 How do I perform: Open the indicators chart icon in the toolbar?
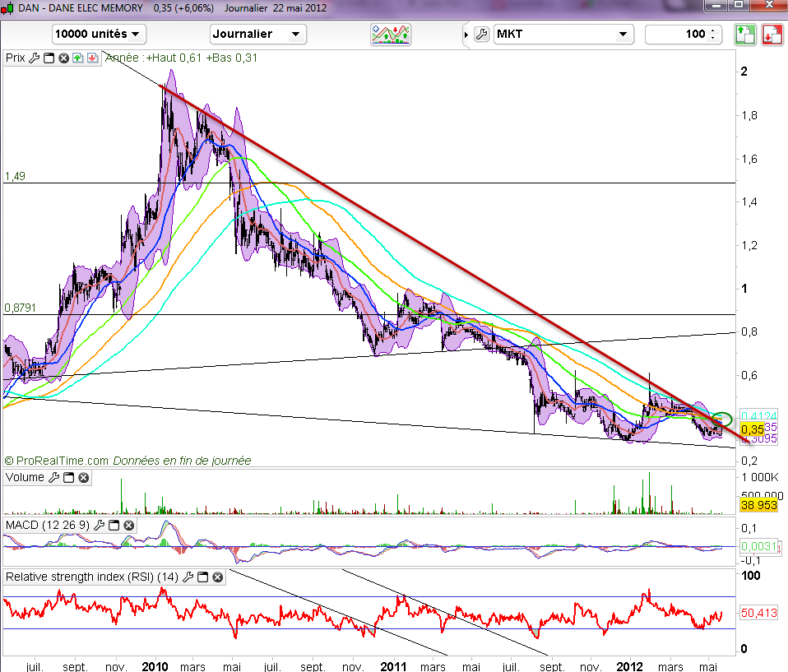click(x=391, y=35)
